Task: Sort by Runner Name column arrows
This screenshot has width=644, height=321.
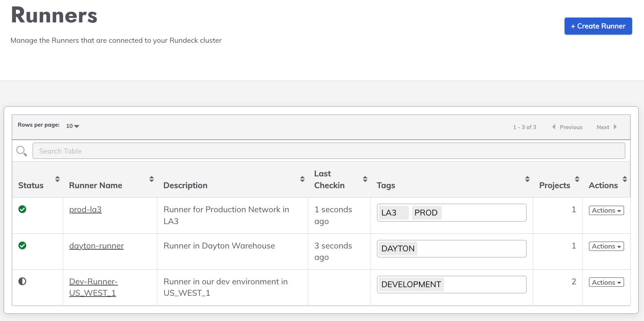Action: (152, 179)
